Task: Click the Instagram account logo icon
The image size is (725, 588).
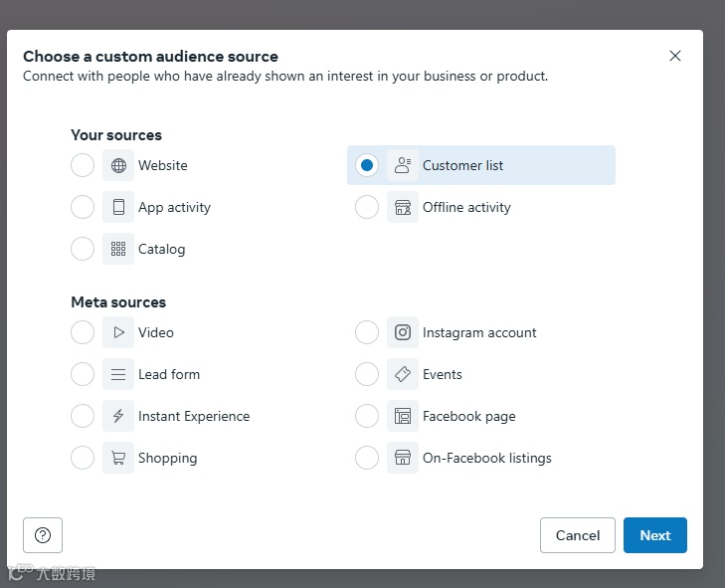Action: point(403,333)
